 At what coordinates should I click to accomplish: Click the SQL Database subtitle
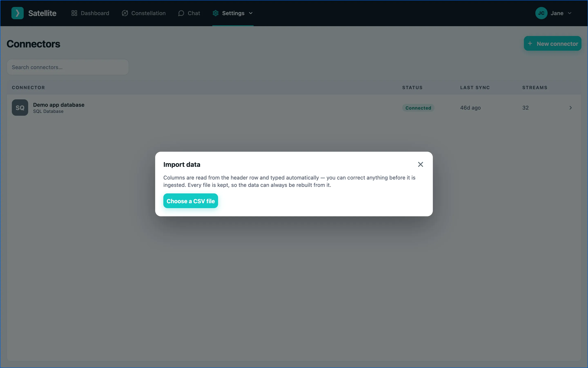(48, 111)
